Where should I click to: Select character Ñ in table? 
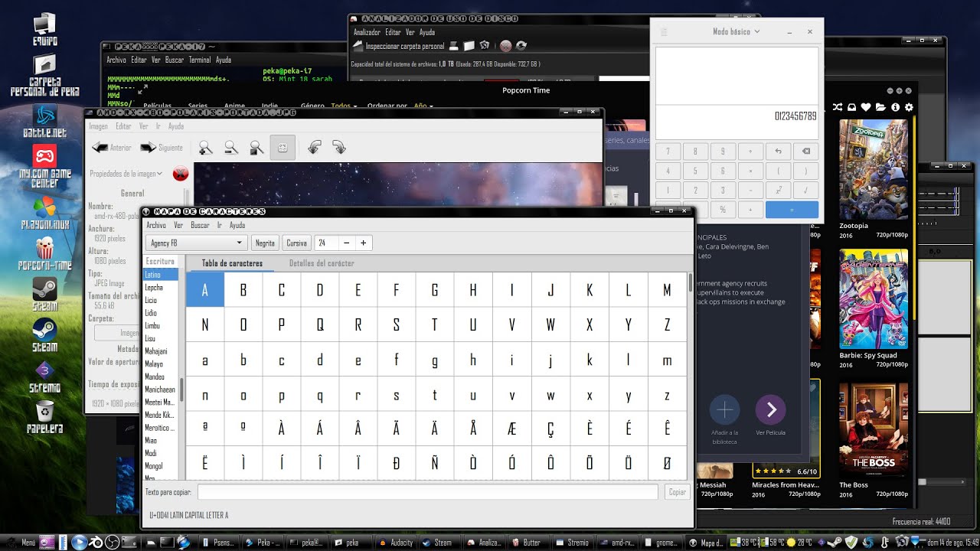pos(435,463)
